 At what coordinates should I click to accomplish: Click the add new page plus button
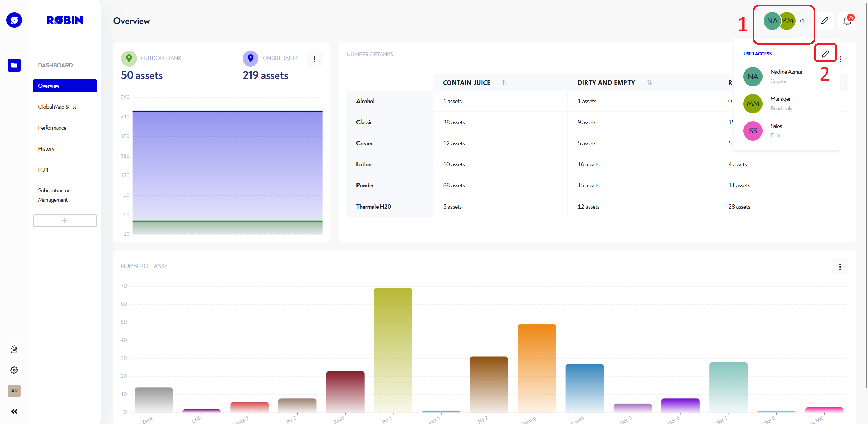(x=65, y=221)
